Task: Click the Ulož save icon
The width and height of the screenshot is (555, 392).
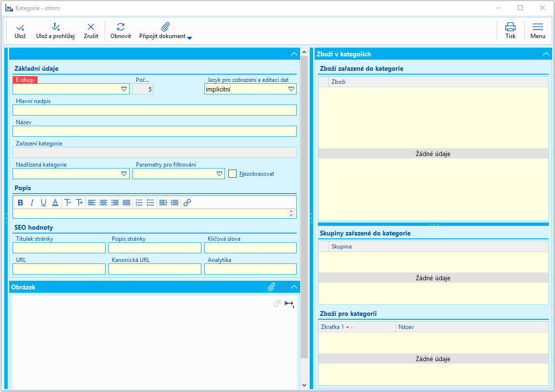Action: (x=20, y=27)
